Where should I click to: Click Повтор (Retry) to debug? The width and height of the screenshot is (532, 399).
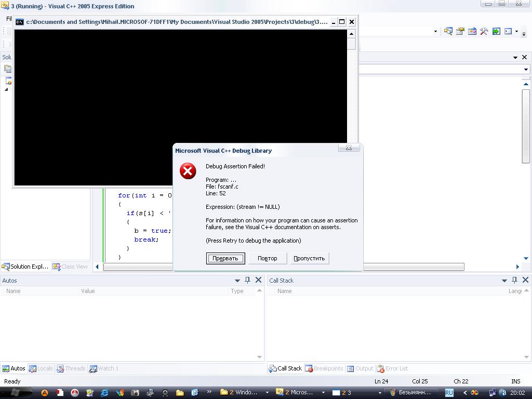click(x=268, y=258)
